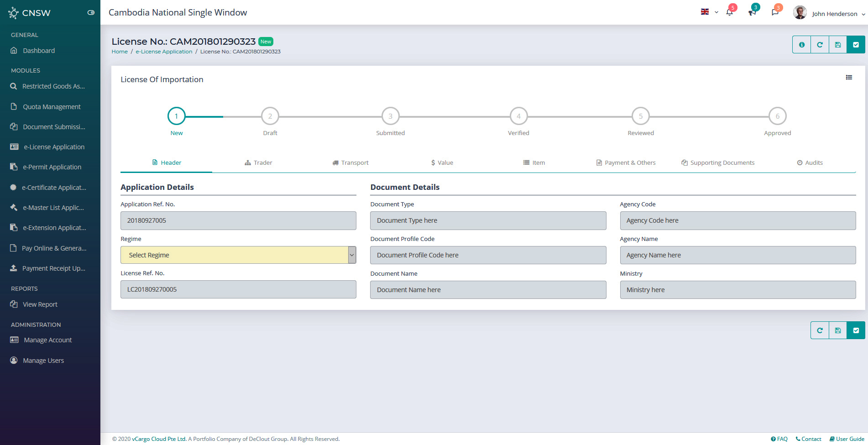This screenshot has width=868, height=445.
Task: Click the e-License Application breadcrumb link
Action: pos(164,52)
